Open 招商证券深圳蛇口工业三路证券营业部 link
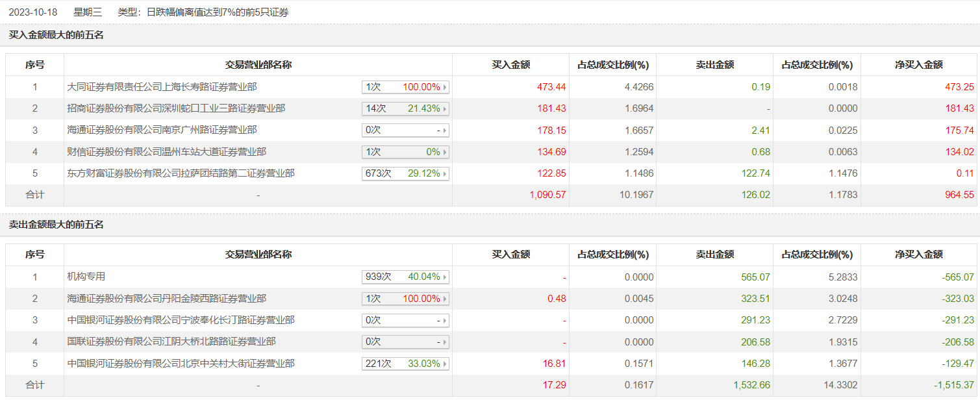Viewport: 980px width, 400px height. (175, 108)
